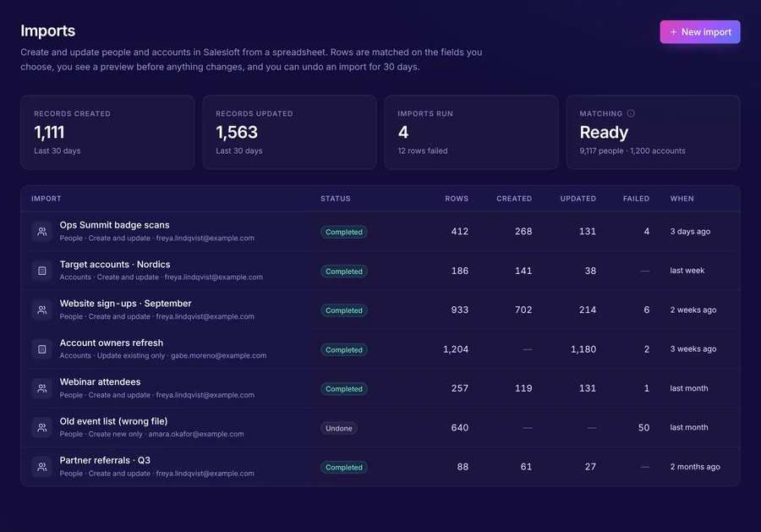Viewport: 761px width, 532px height.
Task: Click the 27 updated value
Action: click(590, 467)
